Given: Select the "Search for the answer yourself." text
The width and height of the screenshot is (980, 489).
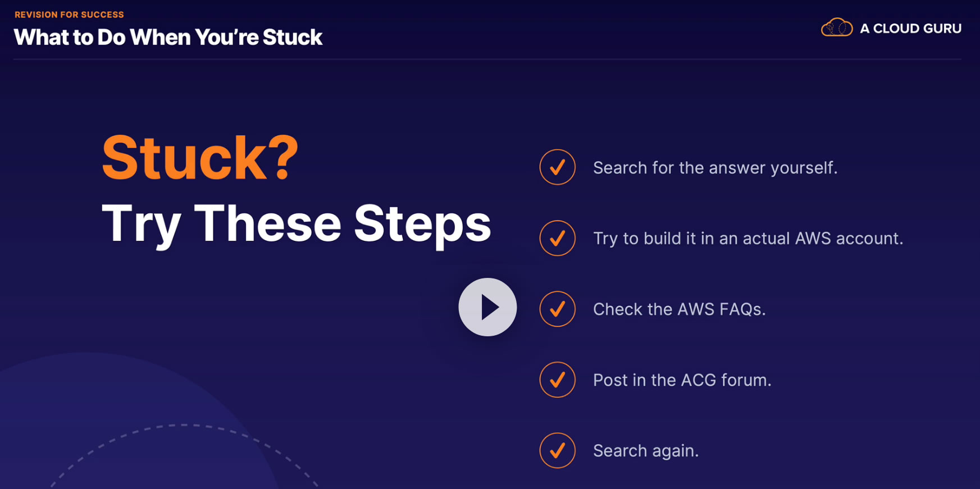Looking at the screenshot, I should (715, 168).
